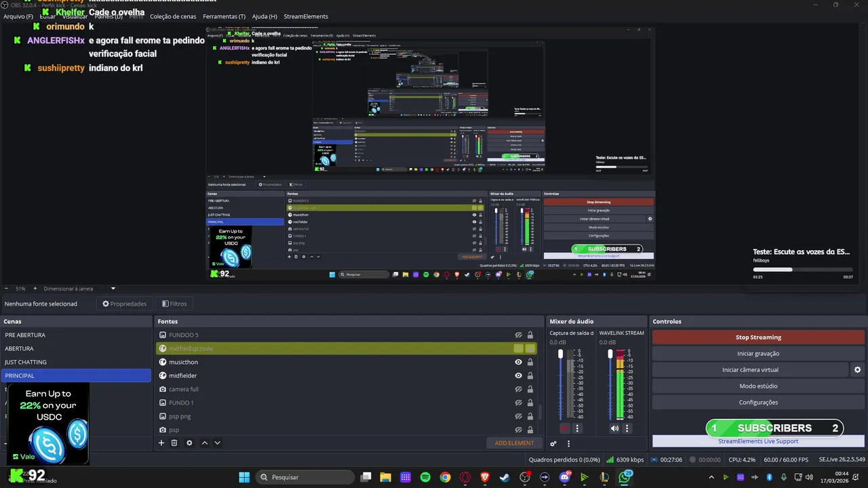Open Brave browser from the taskbar
Image resolution: width=868 pixels, height=488 pixels.
click(x=485, y=477)
